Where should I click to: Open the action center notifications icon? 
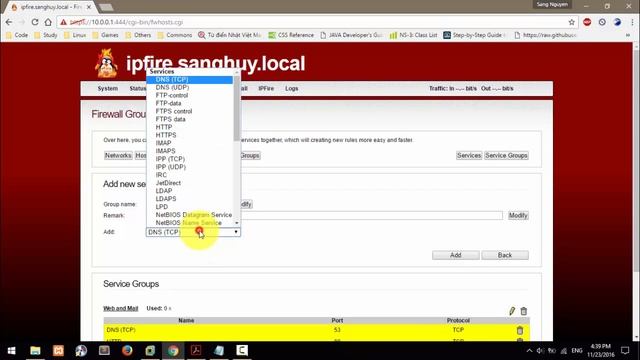click(625, 351)
